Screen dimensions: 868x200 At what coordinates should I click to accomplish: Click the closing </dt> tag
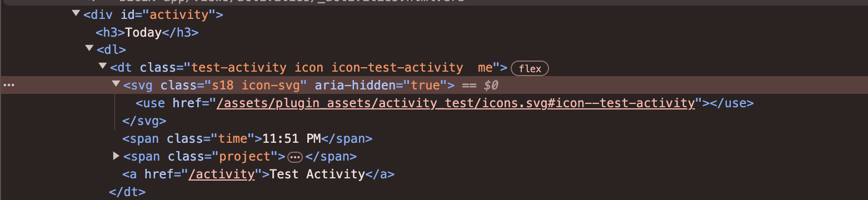point(127,192)
